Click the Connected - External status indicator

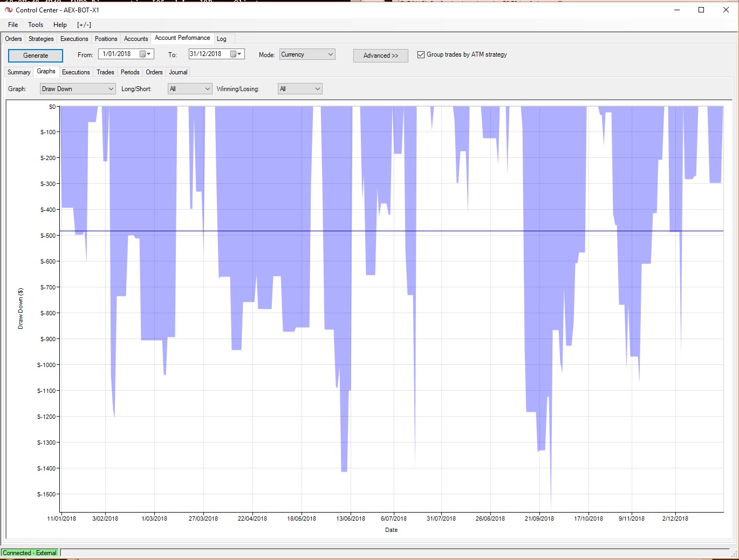pos(30,553)
